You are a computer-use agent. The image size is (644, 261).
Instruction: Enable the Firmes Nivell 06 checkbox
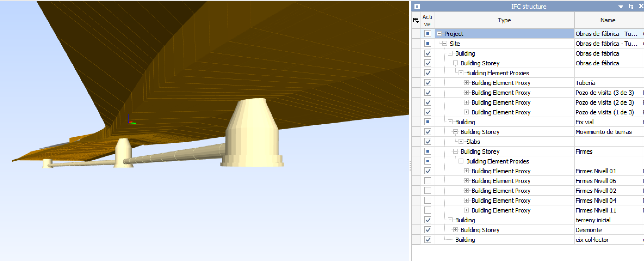tap(428, 181)
